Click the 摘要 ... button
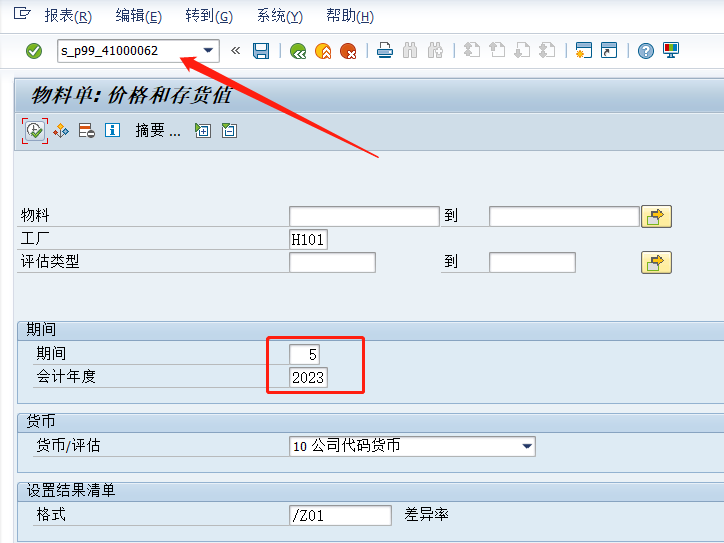The image size is (724, 543). point(157,131)
